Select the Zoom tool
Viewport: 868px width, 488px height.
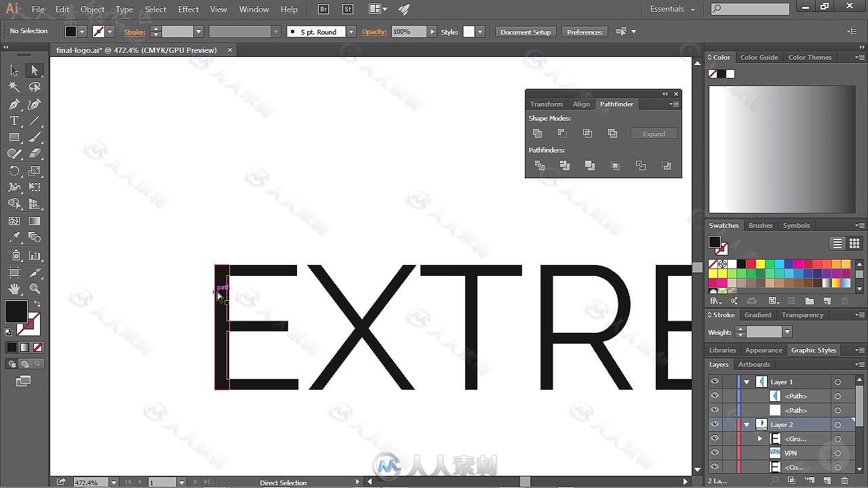[35, 289]
